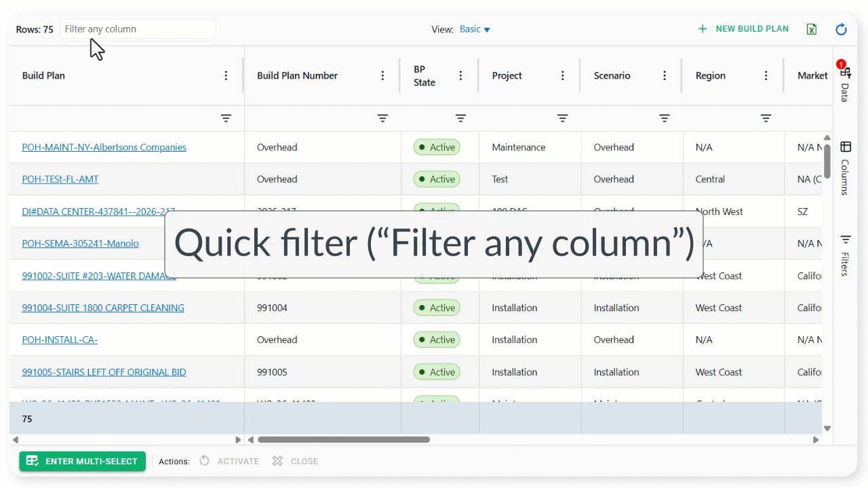This screenshot has height=488, width=868.
Task: Select the Test project cell
Action: click(x=530, y=180)
